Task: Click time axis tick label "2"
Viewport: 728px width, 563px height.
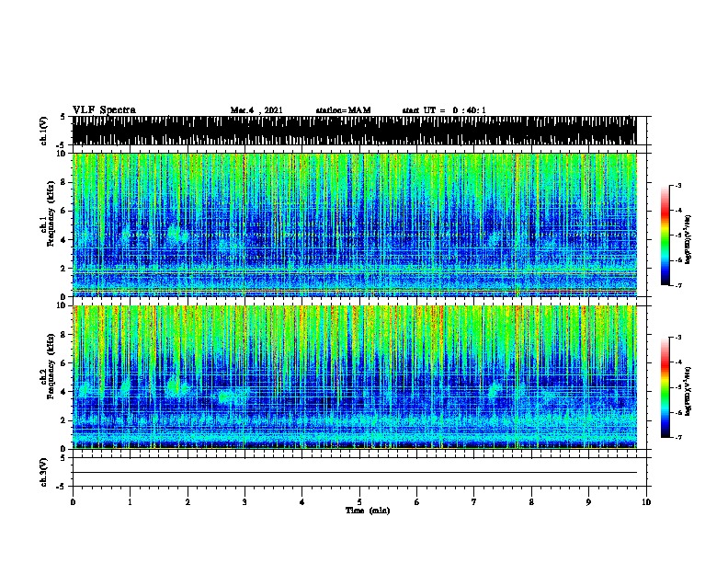Action: 188,501
